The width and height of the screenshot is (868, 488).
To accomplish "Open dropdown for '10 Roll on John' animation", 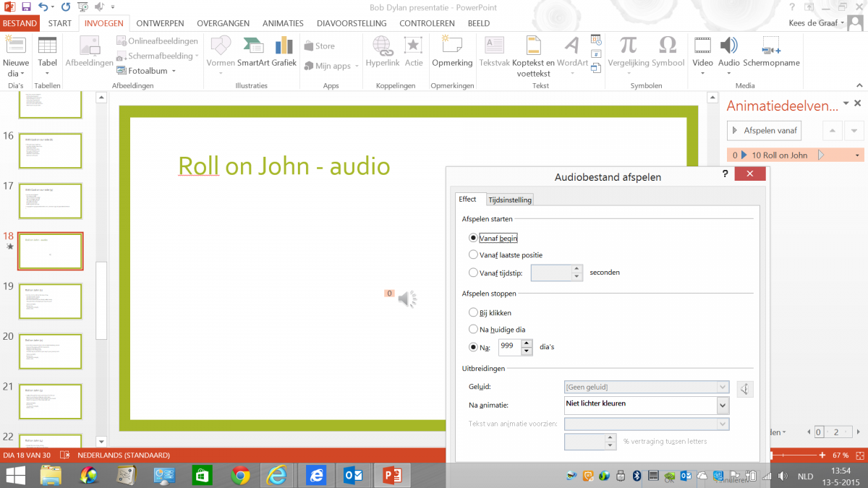I will [x=858, y=155].
